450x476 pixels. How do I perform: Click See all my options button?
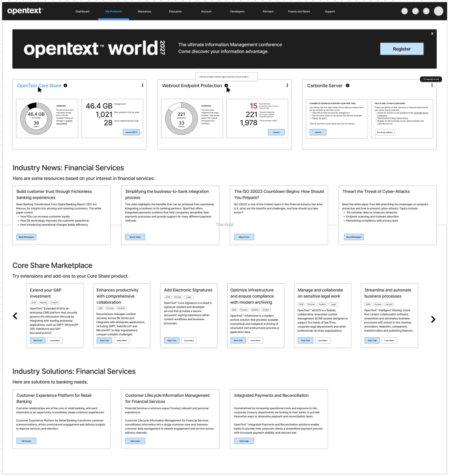(384, 132)
